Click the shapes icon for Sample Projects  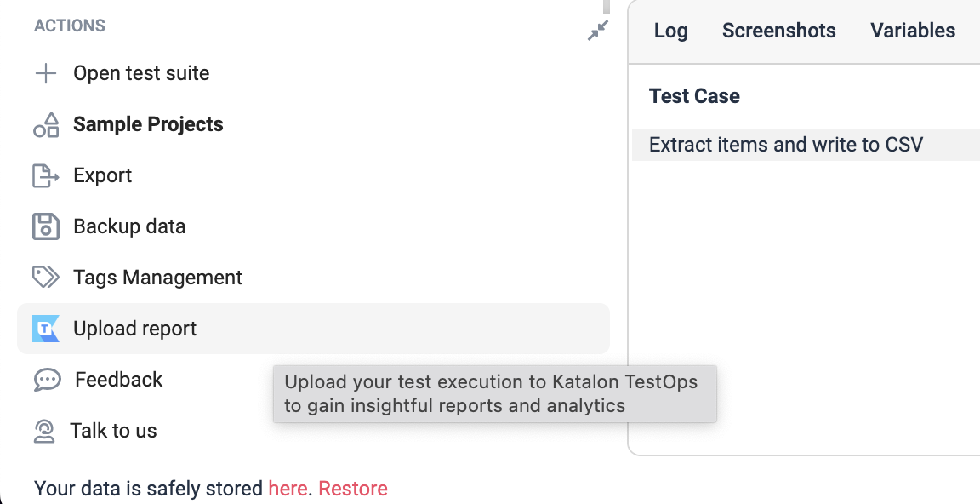tap(46, 125)
